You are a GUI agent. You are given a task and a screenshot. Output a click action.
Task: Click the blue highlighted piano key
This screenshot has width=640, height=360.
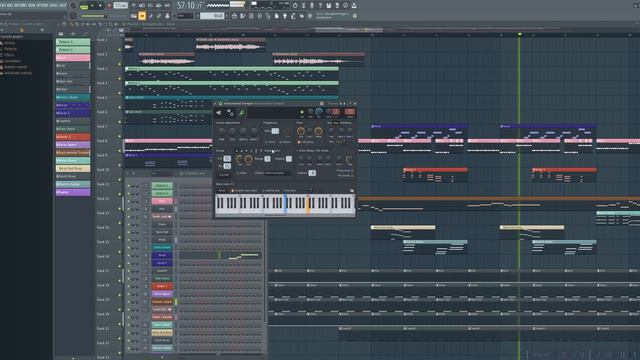pos(285,203)
